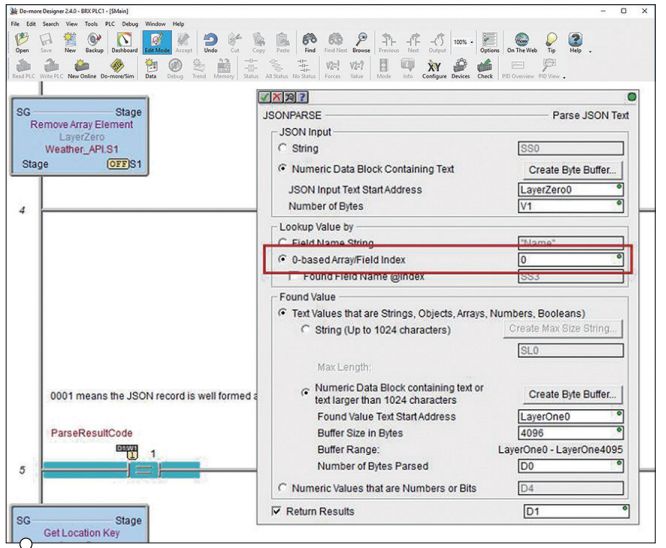The width and height of the screenshot is (666, 548).
Task: Accept the instruction with the green checkmark
Action: click(x=264, y=97)
